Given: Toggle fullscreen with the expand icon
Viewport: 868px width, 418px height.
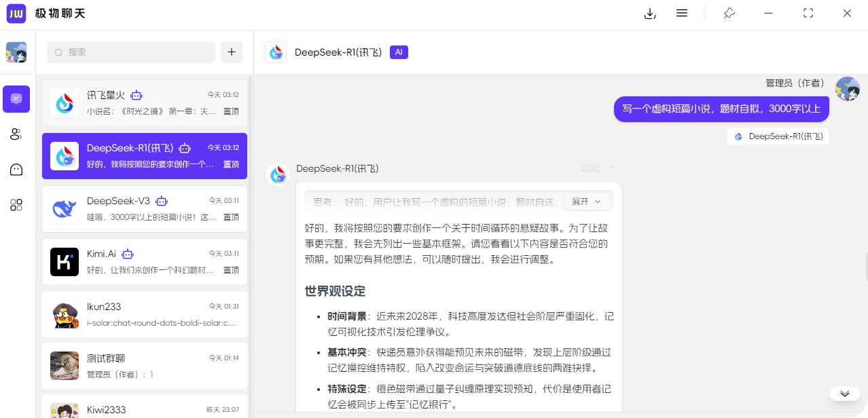Looking at the screenshot, I should [x=808, y=14].
